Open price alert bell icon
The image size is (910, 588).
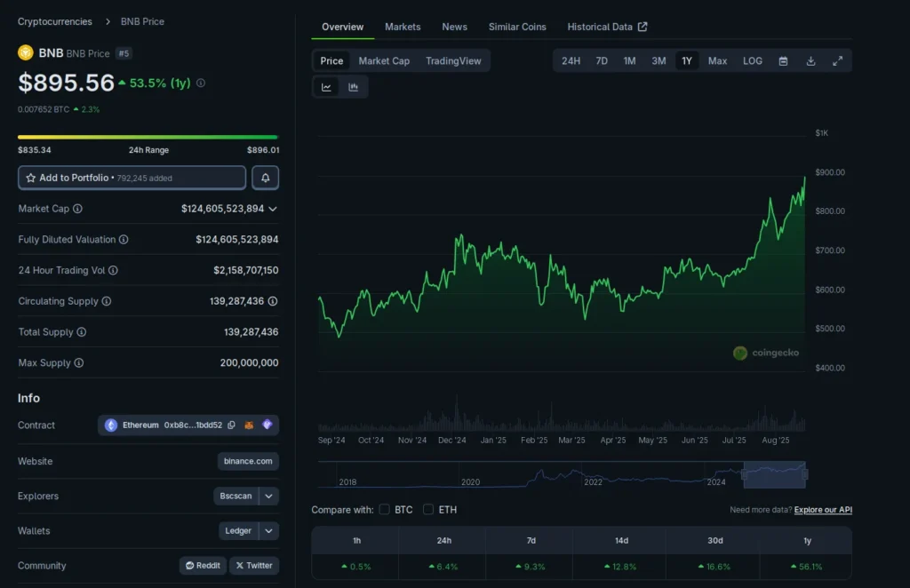pos(265,178)
